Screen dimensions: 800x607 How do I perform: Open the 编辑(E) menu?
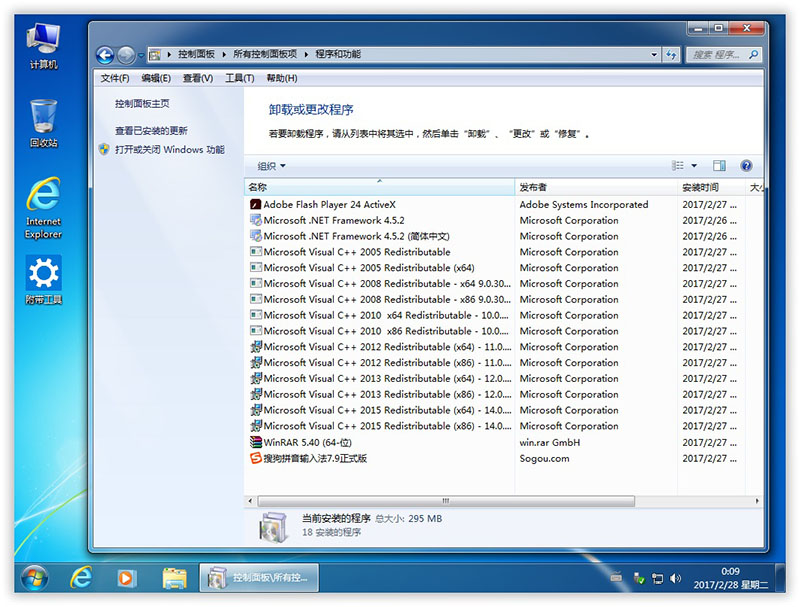156,78
